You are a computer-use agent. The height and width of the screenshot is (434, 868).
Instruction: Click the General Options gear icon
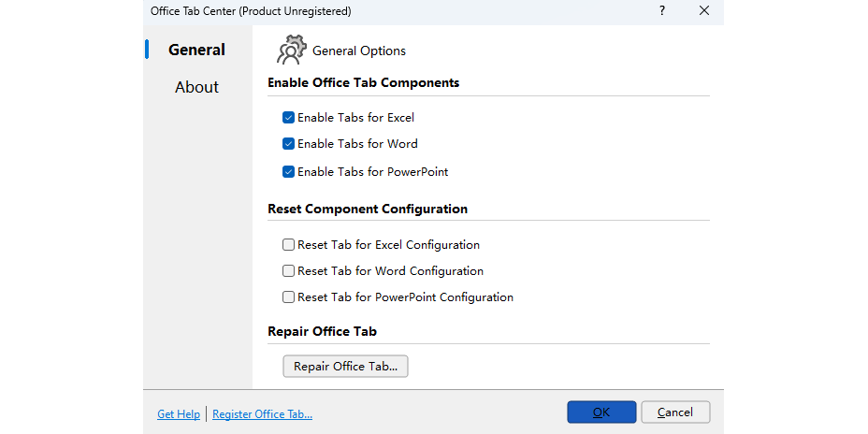292,50
